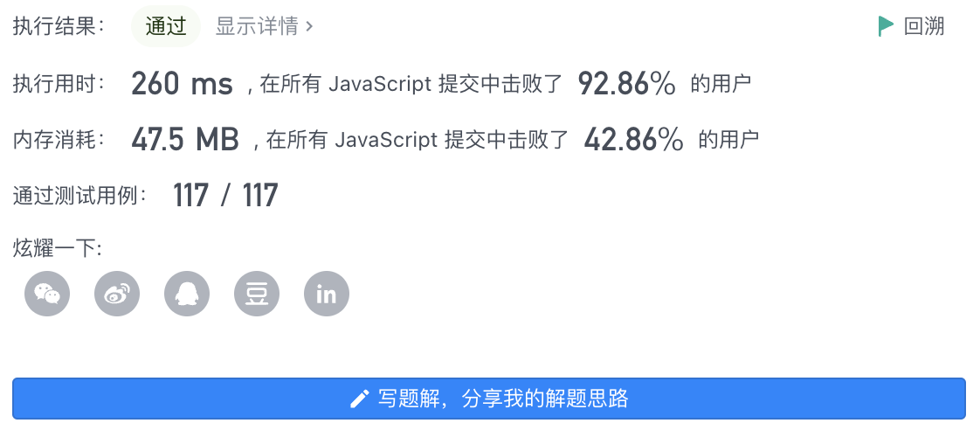Share result to WeChat
The width and height of the screenshot is (980, 430).
[47, 294]
